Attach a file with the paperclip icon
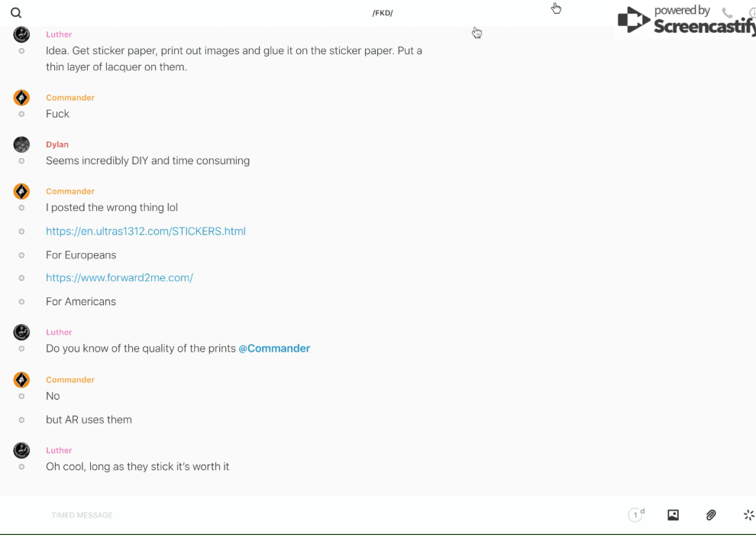 (711, 515)
